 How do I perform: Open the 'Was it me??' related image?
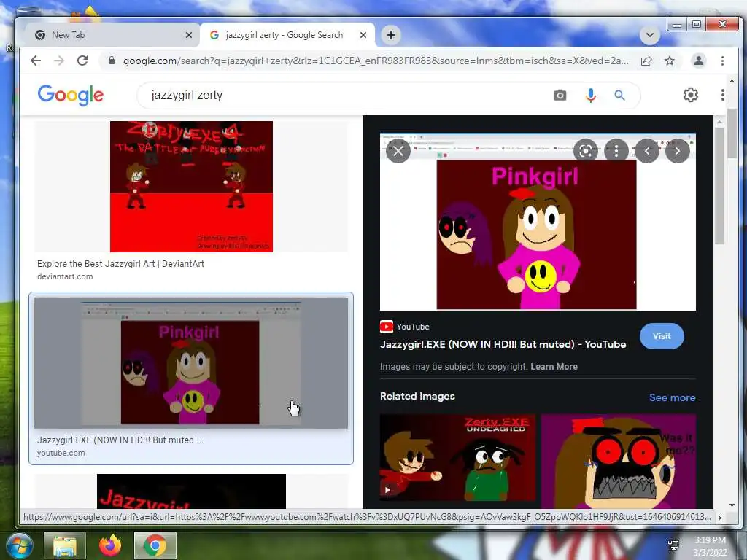pyautogui.click(x=619, y=462)
